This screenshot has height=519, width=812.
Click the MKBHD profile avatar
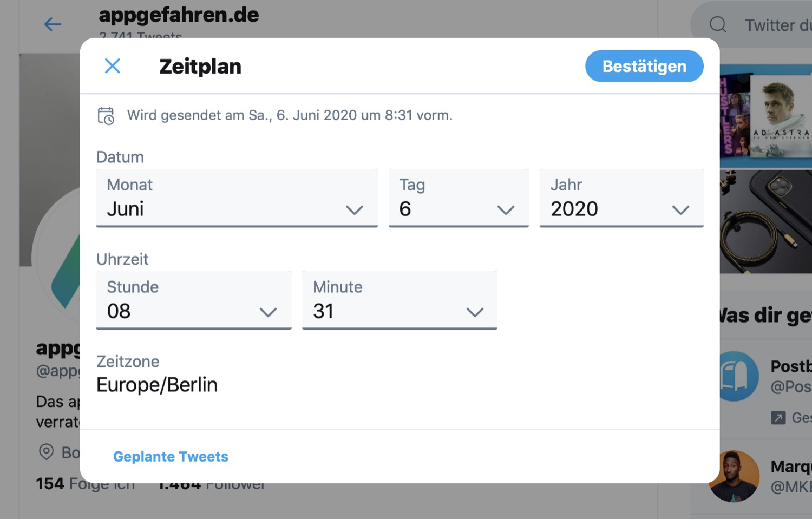pyautogui.click(x=735, y=476)
